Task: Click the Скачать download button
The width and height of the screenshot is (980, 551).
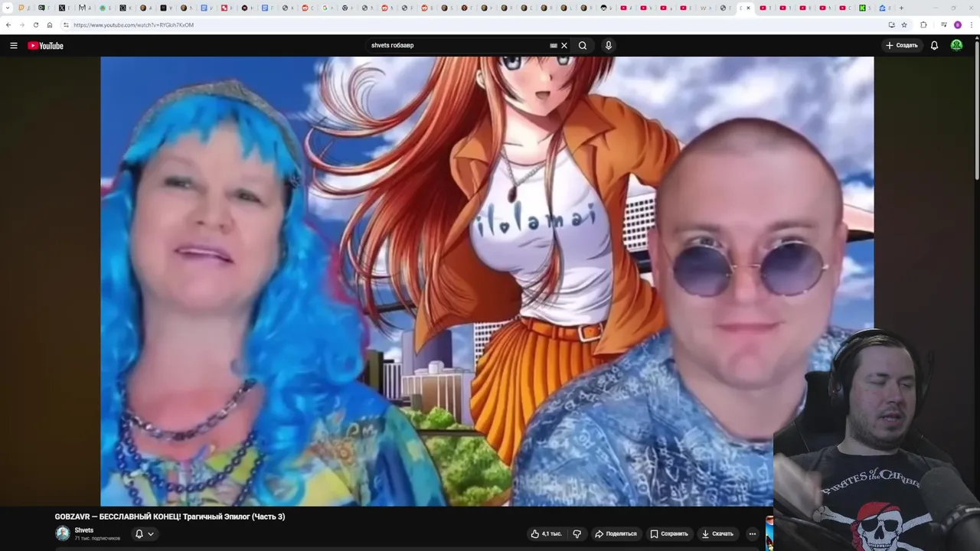Action: coord(717,533)
